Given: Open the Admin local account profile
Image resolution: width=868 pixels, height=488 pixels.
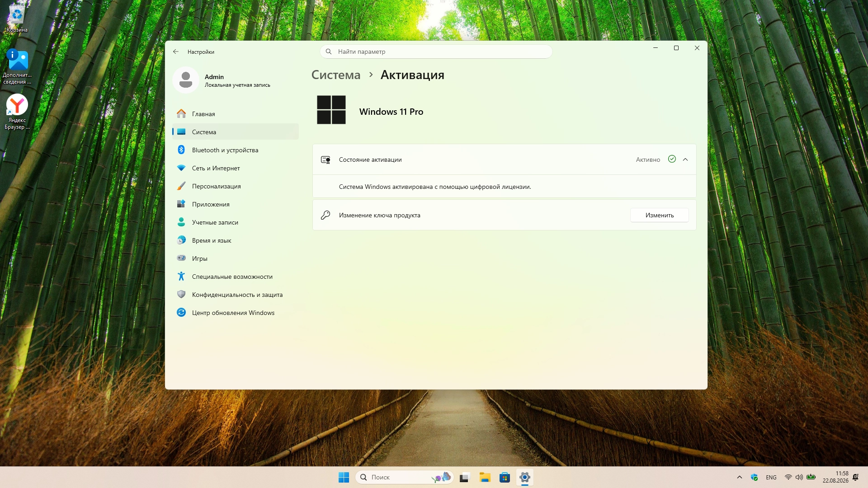Looking at the screenshot, I should tap(222, 80).
